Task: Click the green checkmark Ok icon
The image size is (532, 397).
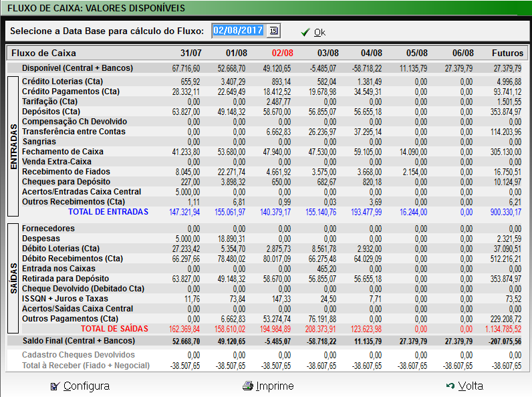Action: tap(305, 32)
